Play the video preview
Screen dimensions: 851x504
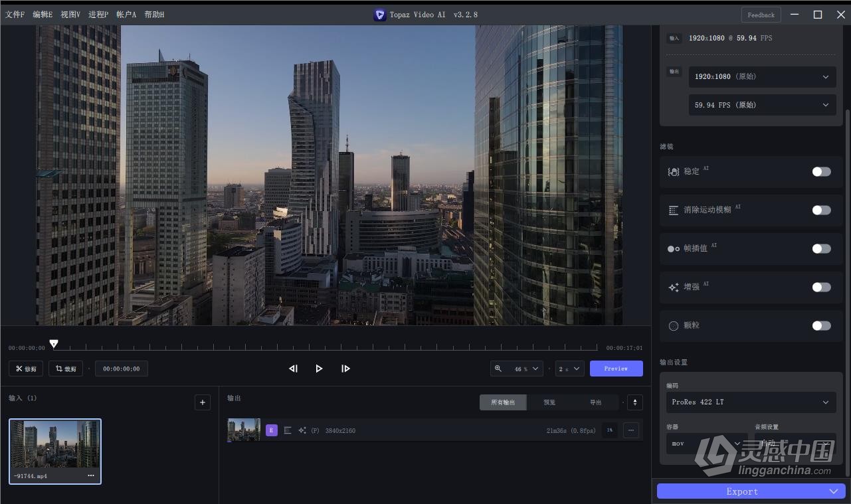click(x=319, y=369)
